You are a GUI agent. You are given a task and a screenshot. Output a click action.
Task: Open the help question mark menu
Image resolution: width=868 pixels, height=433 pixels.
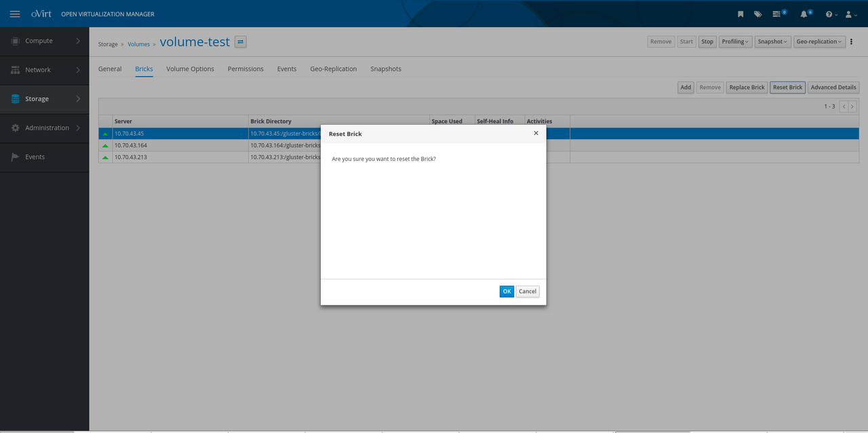(830, 14)
